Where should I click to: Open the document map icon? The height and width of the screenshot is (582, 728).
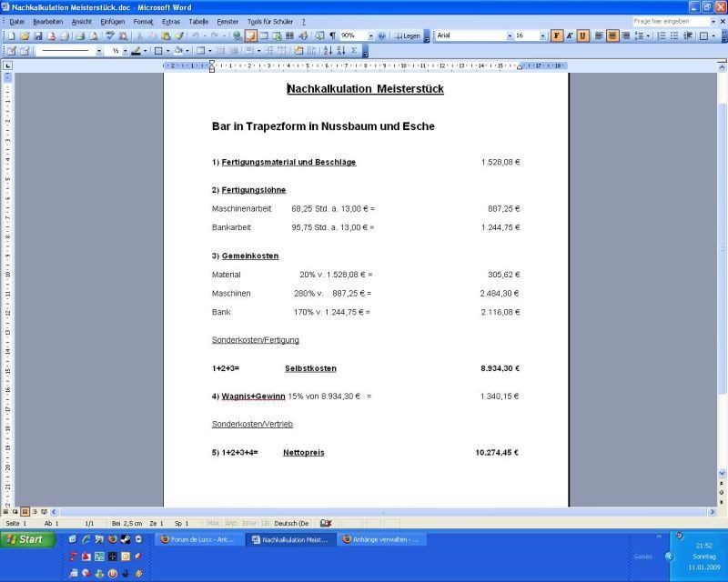[x=319, y=35]
